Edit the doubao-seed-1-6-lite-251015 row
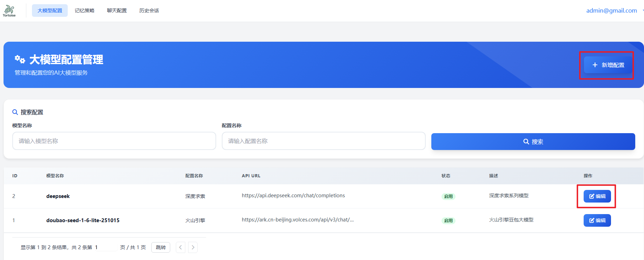Screen dimensions: 644x260 [x=597, y=220]
